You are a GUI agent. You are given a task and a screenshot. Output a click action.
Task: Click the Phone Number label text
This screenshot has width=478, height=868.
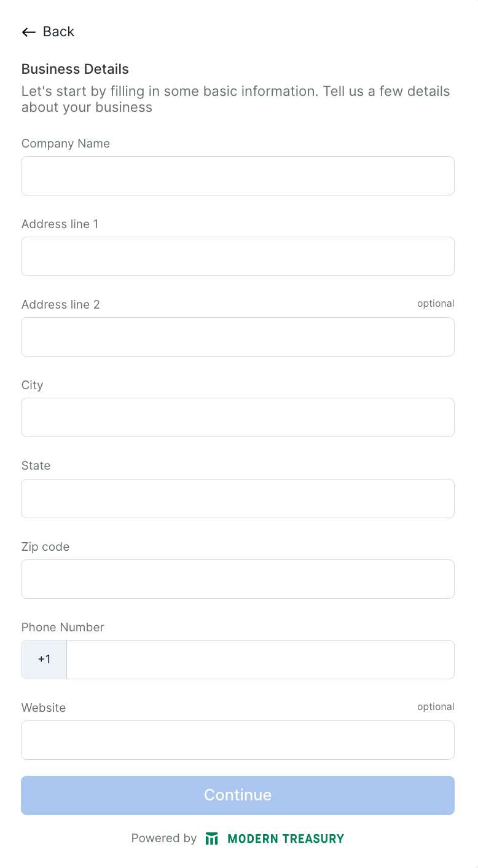tap(63, 627)
